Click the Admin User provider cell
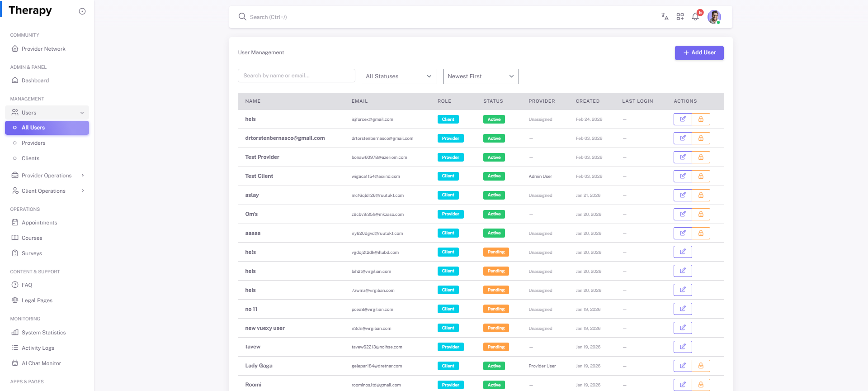The image size is (868, 391). coord(540,176)
